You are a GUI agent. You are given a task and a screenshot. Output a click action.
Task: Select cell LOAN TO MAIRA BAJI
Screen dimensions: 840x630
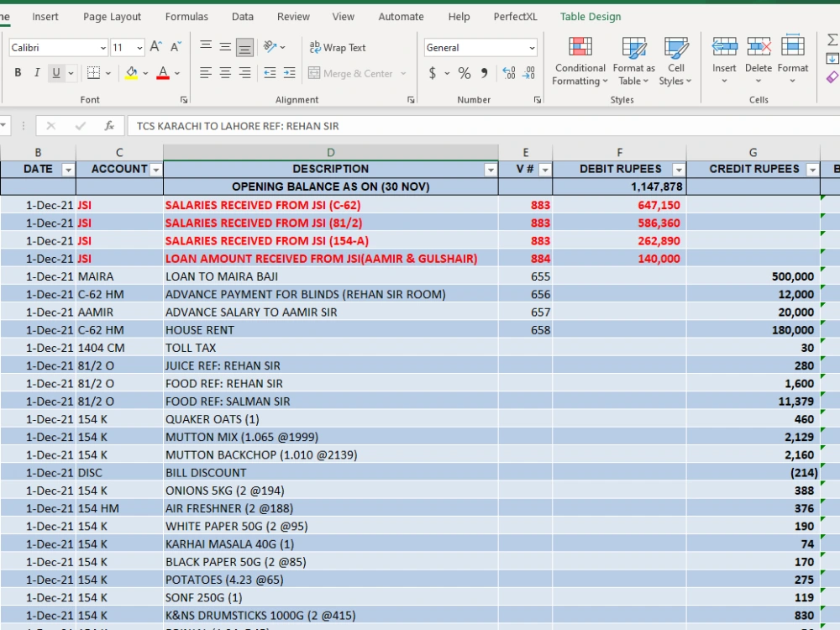pyautogui.click(x=330, y=276)
